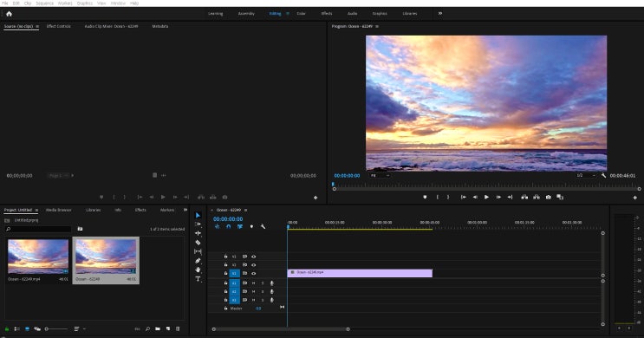Viewport: 644px width, 338px height.
Task: Open the File menu
Action: pos(5,3)
